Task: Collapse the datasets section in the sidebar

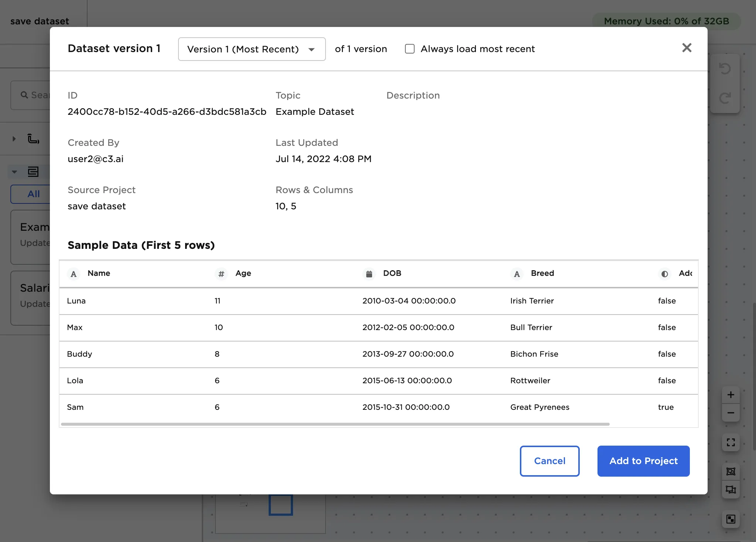Action: pos(14,172)
